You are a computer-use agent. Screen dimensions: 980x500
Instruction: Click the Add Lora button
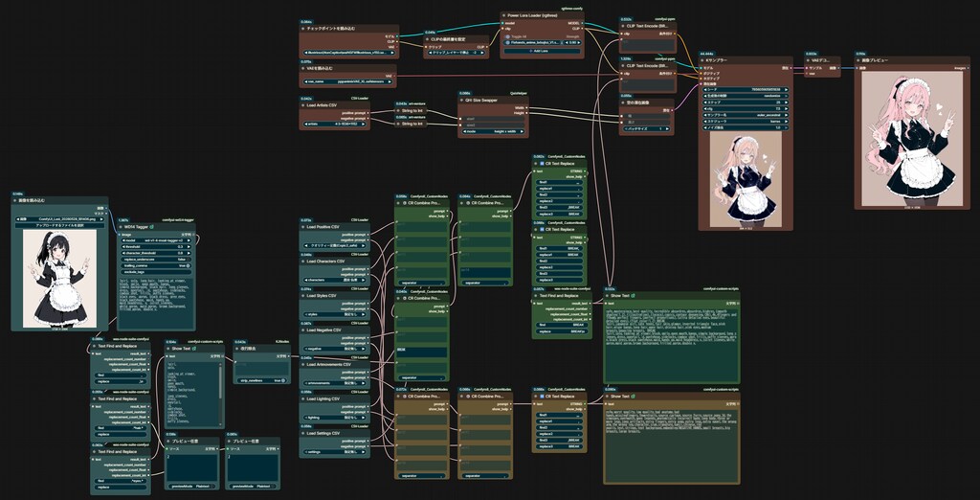542,51
